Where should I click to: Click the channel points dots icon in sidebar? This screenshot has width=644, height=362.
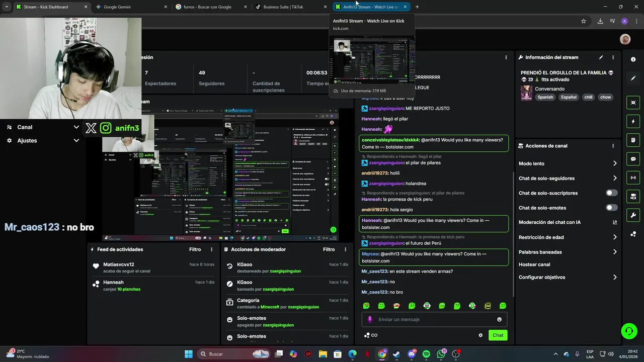click(633, 234)
